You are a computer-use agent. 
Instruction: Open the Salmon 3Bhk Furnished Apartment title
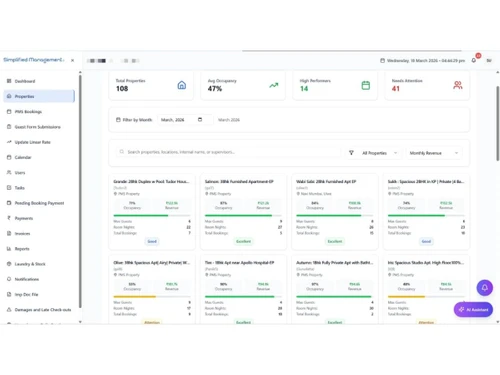pyautogui.click(x=239, y=181)
